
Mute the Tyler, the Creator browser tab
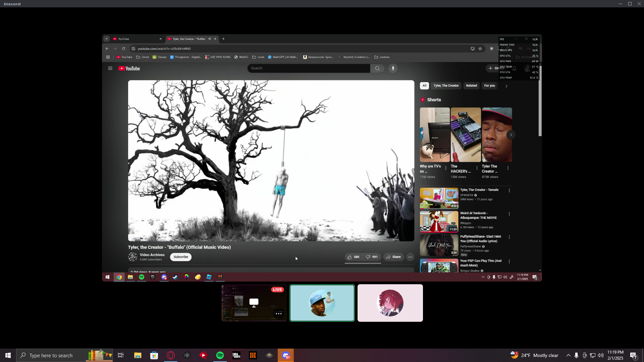210,39
